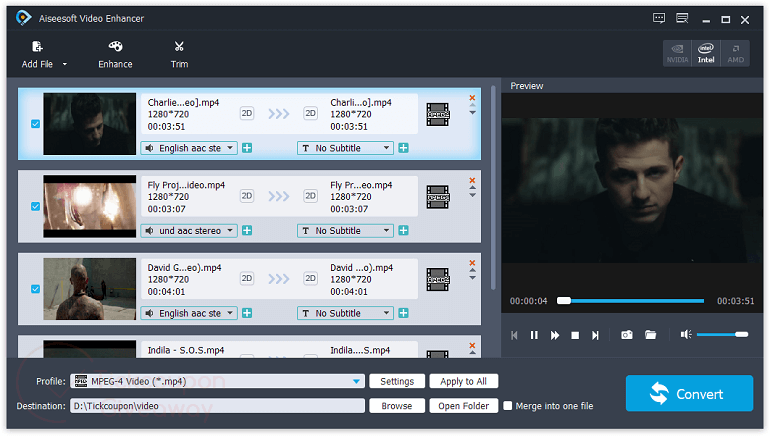Click the MPEG format icon for Charlie video
The image size is (770, 436).
click(x=437, y=114)
